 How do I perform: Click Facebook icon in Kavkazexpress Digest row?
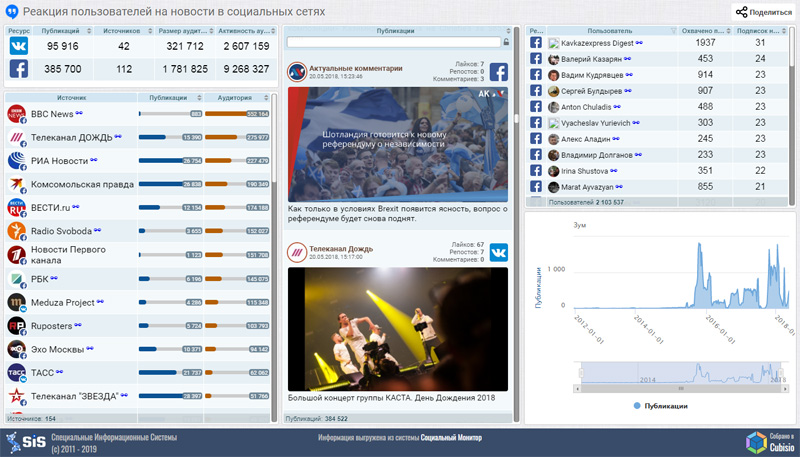[x=536, y=43]
